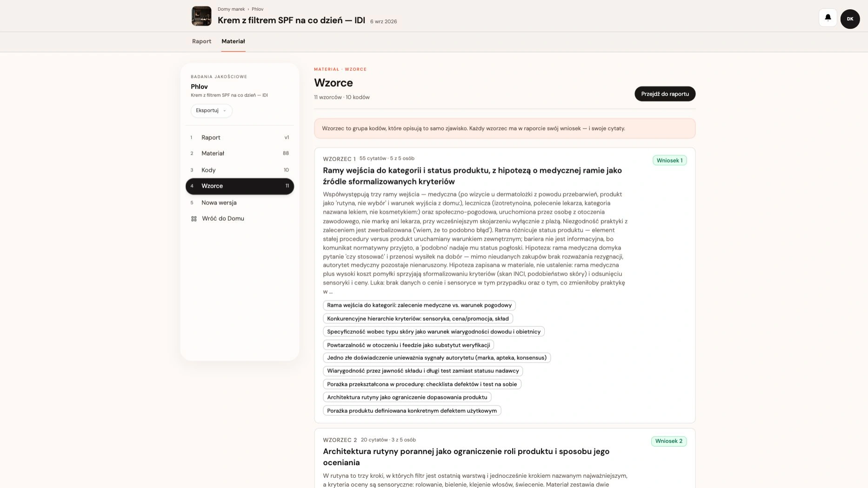Open the Wniosek 1 badge

coord(669,160)
